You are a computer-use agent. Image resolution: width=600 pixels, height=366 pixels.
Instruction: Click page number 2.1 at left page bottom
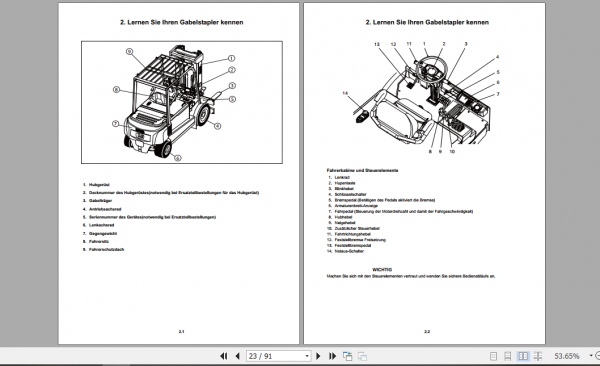coord(181,332)
